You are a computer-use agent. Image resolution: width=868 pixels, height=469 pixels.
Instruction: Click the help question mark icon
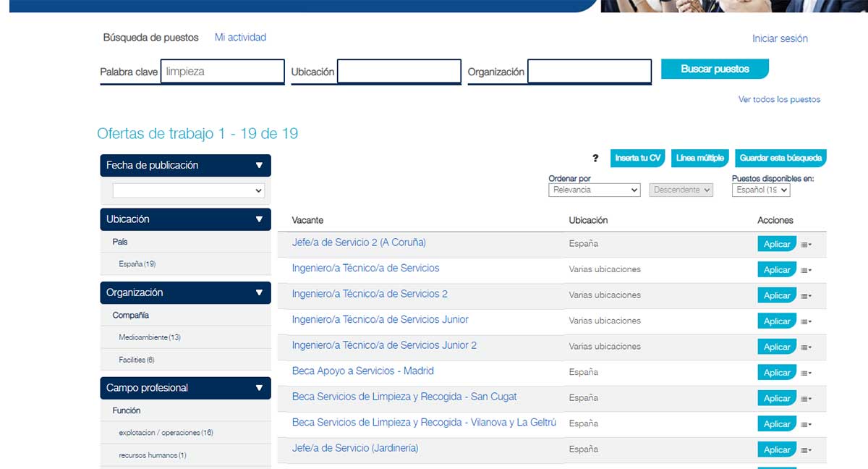595,158
